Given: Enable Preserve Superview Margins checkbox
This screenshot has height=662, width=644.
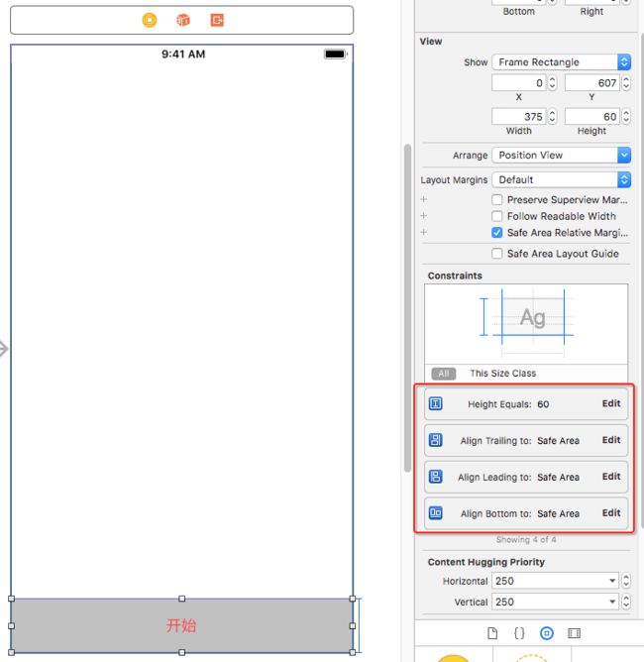Looking at the screenshot, I should pyautogui.click(x=497, y=199).
